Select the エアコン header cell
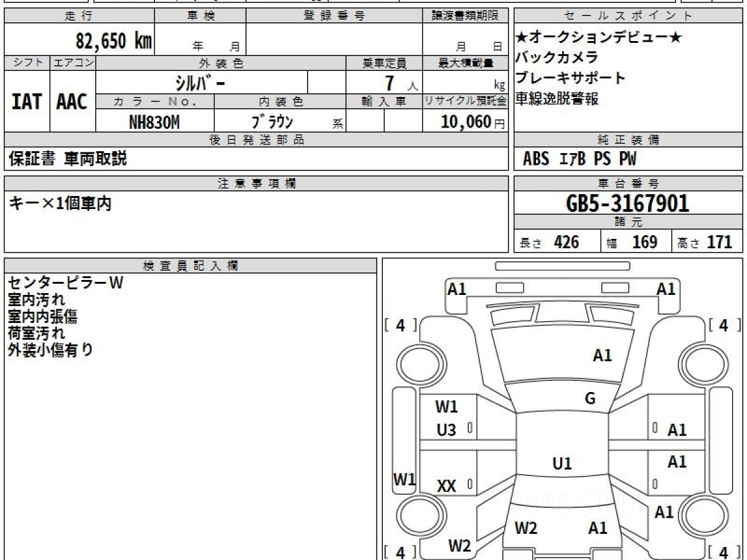Image resolution: width=747 pixels, height=560 pixels. tap(73, 63)
